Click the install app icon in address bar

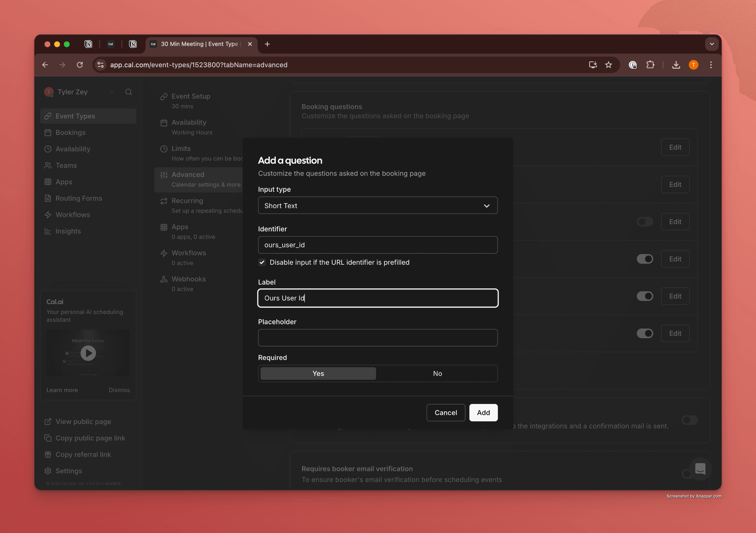(593, 65)
